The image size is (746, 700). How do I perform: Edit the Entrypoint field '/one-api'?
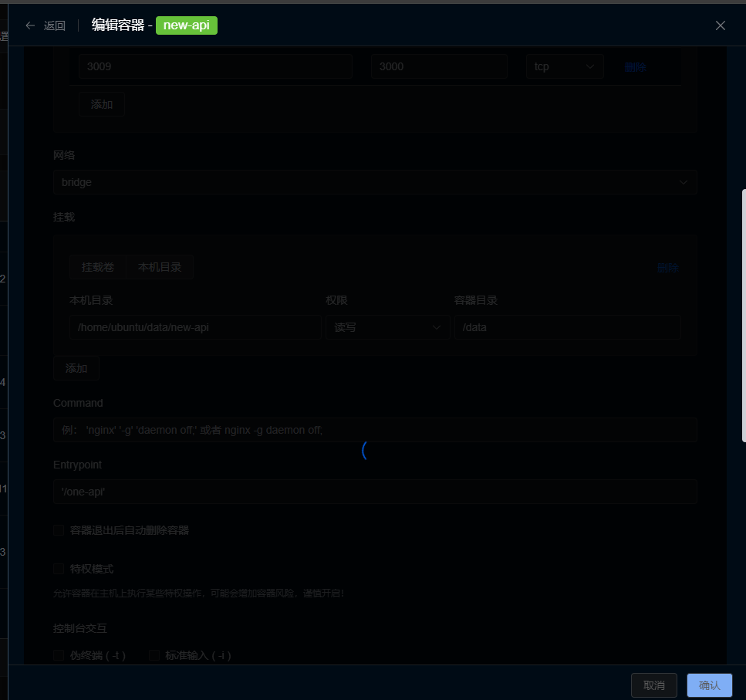pos(375,492)
